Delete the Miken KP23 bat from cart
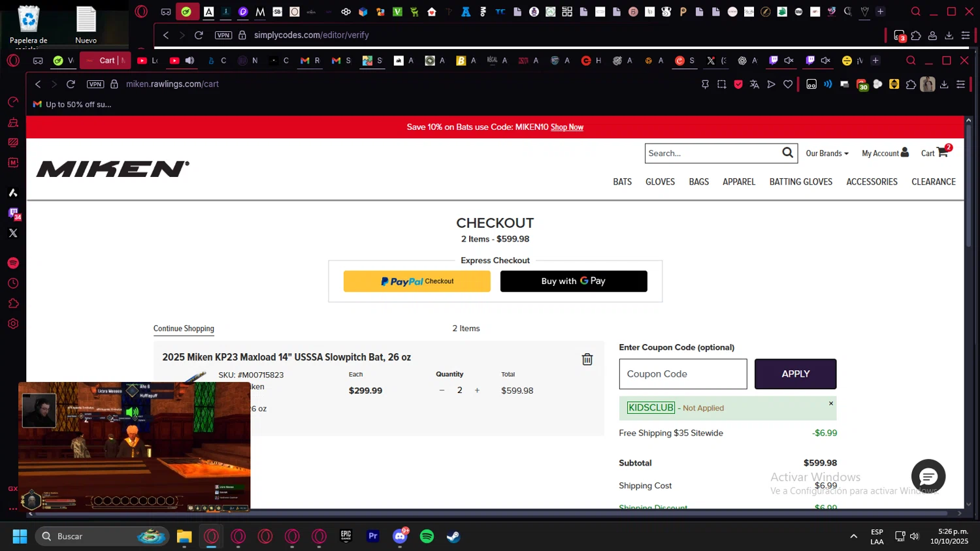This screenshot has height=551, width=980. [x=587, y=359]
